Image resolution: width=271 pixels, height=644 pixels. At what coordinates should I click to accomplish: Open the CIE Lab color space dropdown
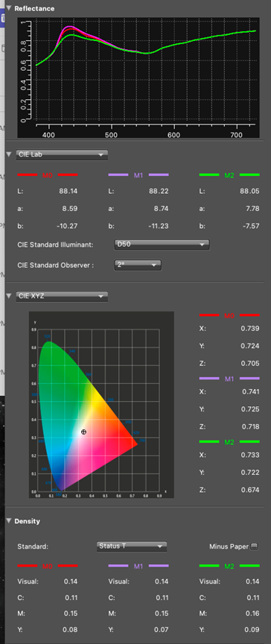coord(62,154)
